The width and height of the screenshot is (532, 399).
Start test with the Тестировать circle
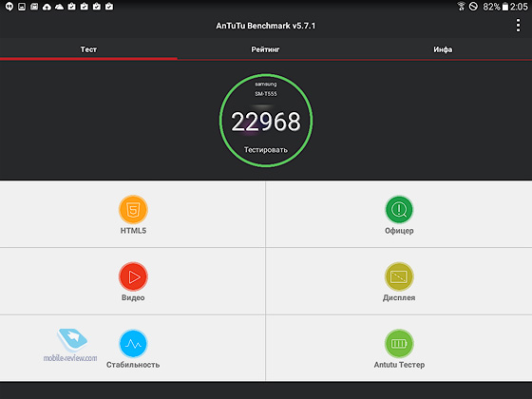pyautogui.click(x=266, y=121)
